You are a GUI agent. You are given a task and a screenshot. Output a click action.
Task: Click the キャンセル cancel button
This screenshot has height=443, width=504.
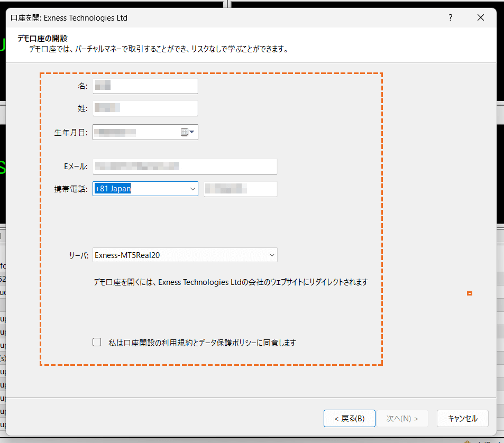tap(463, 418)
